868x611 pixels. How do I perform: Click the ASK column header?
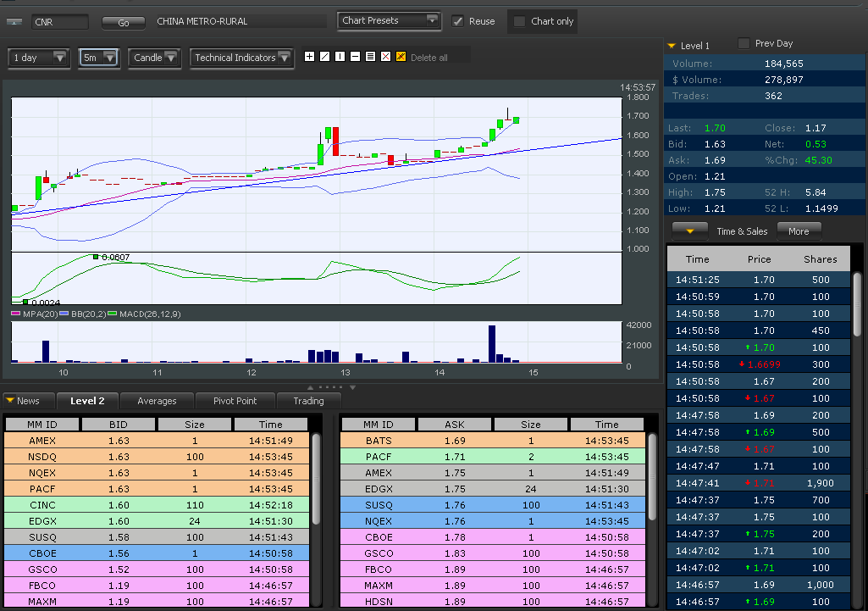tap(455, 425)
